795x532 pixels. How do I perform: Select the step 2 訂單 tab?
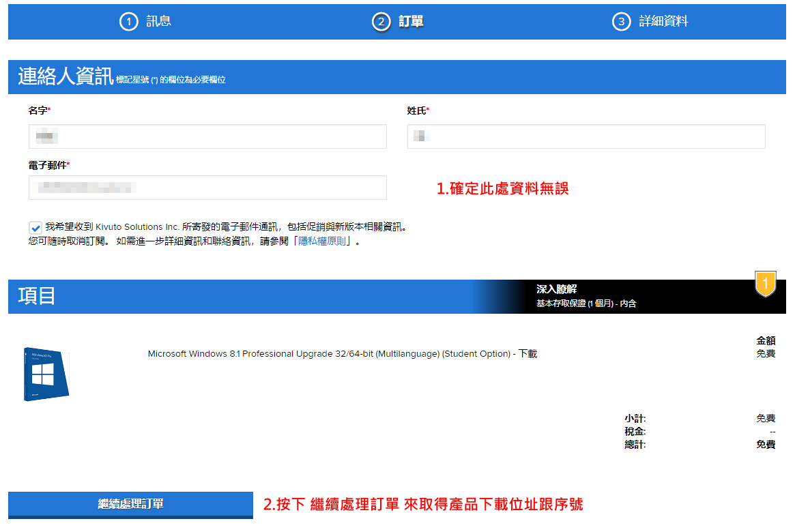point(398,22)
